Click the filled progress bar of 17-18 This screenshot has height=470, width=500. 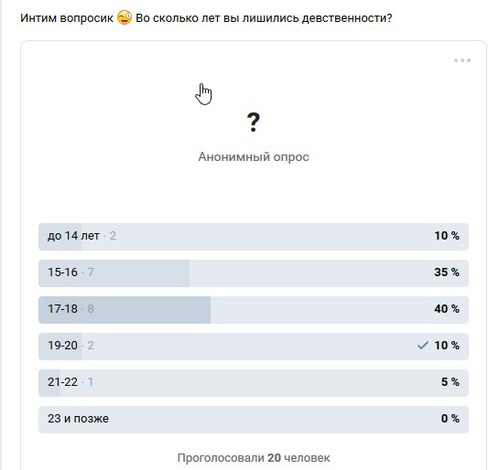tap(125, 310)
